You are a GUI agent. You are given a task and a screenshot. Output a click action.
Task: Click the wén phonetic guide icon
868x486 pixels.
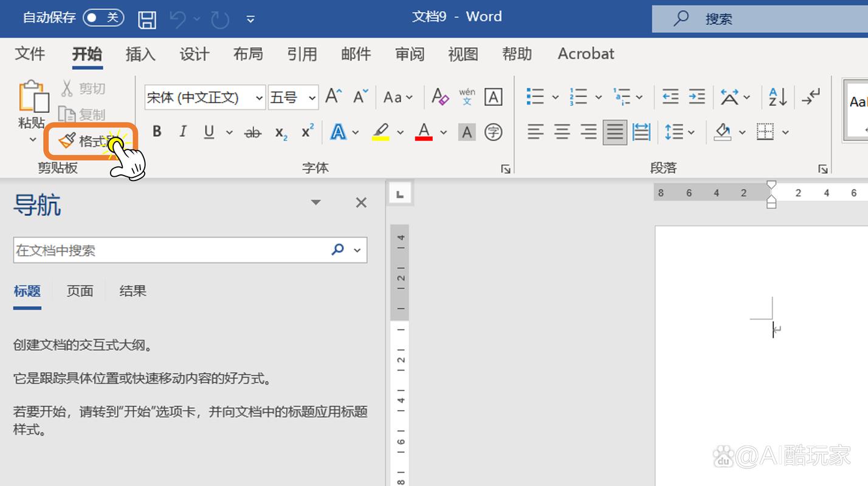tap(467, 97)
